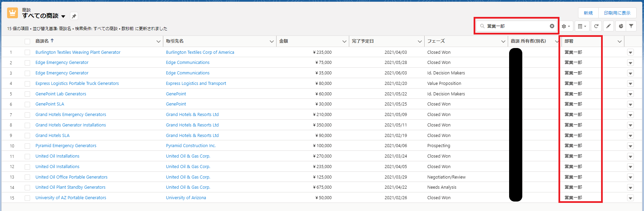This screenshot has height=211, width=644.
Task: Click the Opportunities crown icon
Action: pyautogui.click(x=13, y=13)
